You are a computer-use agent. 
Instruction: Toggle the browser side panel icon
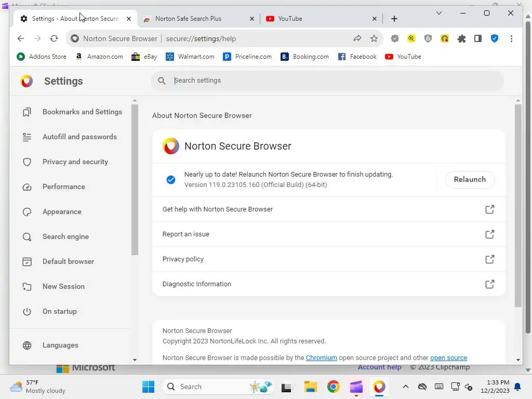[x=478, y=38]
